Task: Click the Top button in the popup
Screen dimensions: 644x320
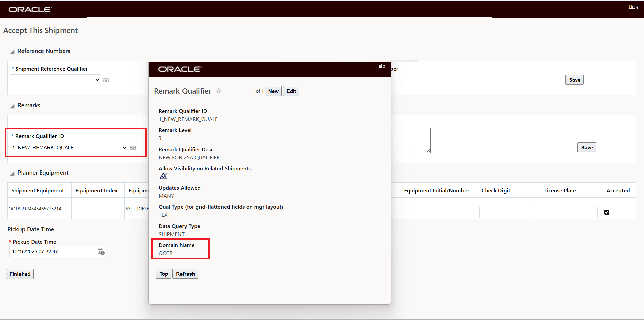Action: pyautogui.click(x=164, y=274)
